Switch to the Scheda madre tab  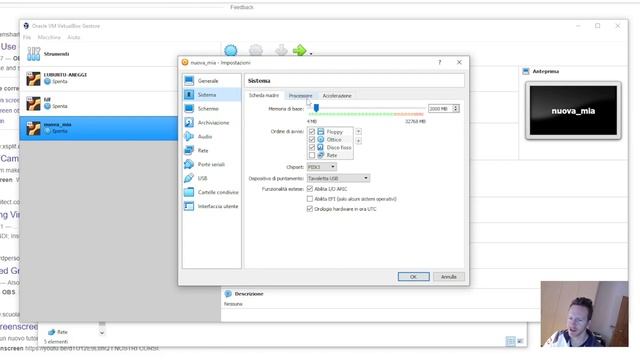point(264,96)
